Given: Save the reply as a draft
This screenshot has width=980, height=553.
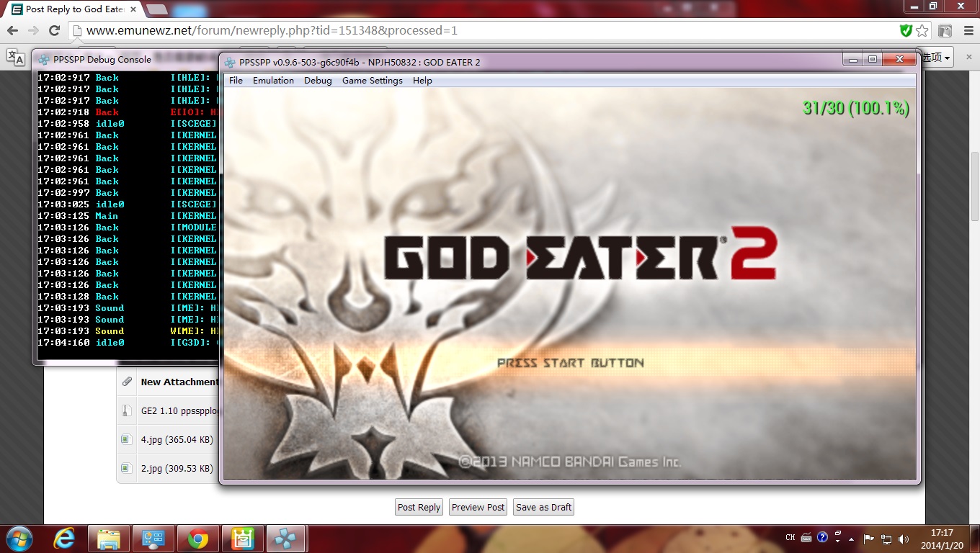Looking at the screenshot, I should [544, 507].
